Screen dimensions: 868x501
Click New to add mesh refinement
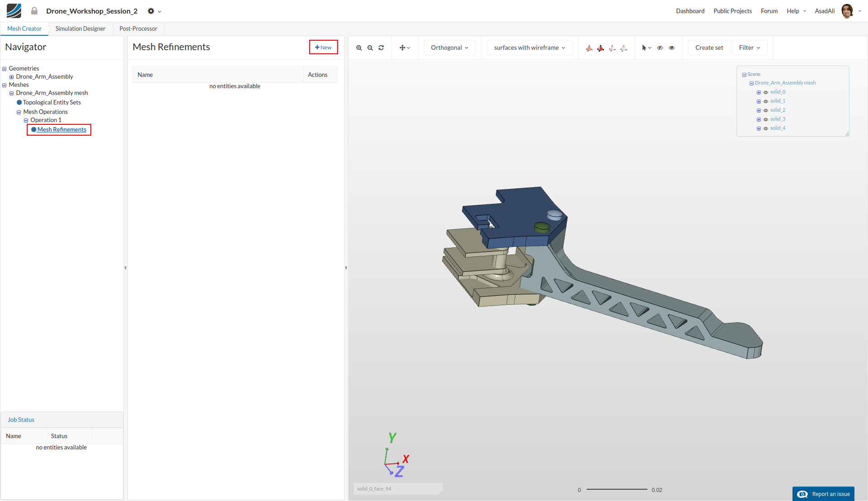[x=323, y=47]
